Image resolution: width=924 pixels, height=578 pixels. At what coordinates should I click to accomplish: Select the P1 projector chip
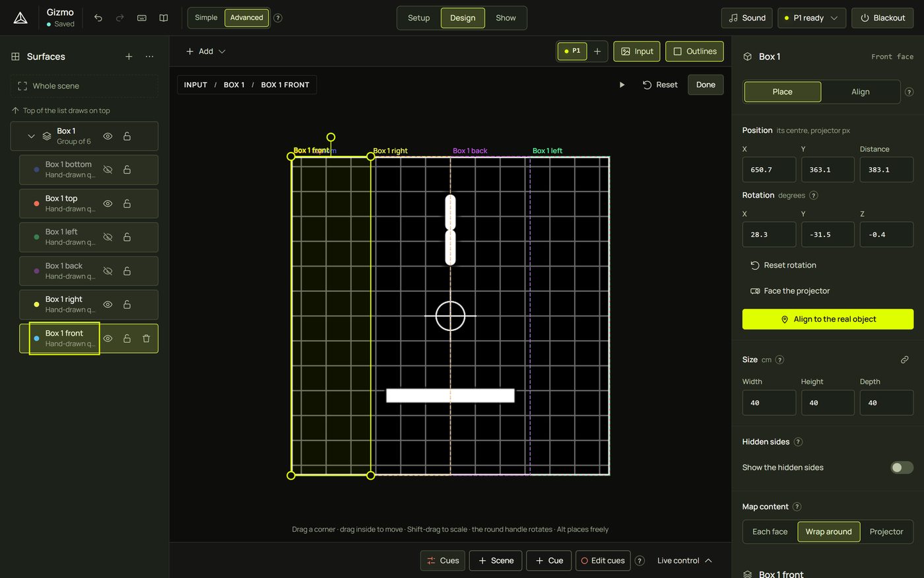pyautogui.click(x=572, y=51)
